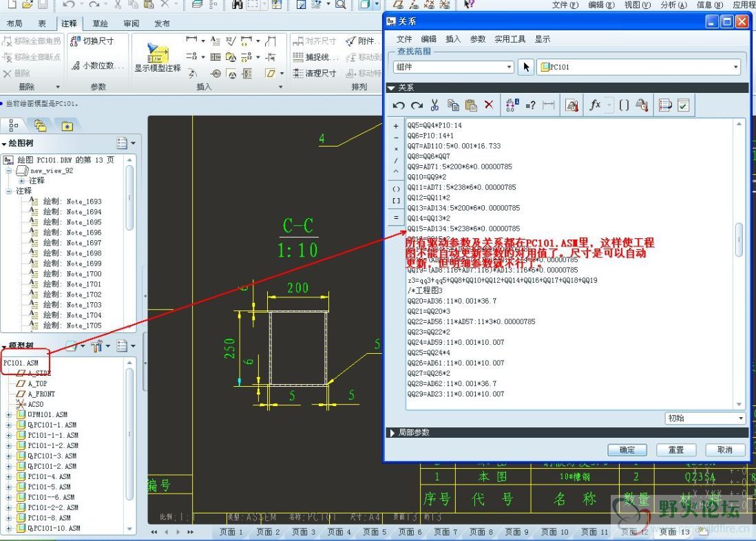Select the A_TOP datum plane

32,384
